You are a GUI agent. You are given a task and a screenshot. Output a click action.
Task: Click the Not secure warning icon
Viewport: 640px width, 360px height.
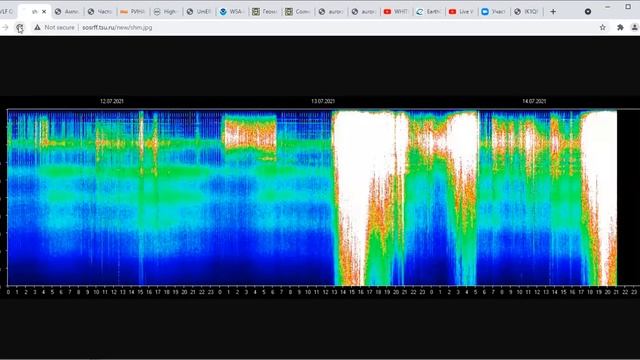pos(37,27)
